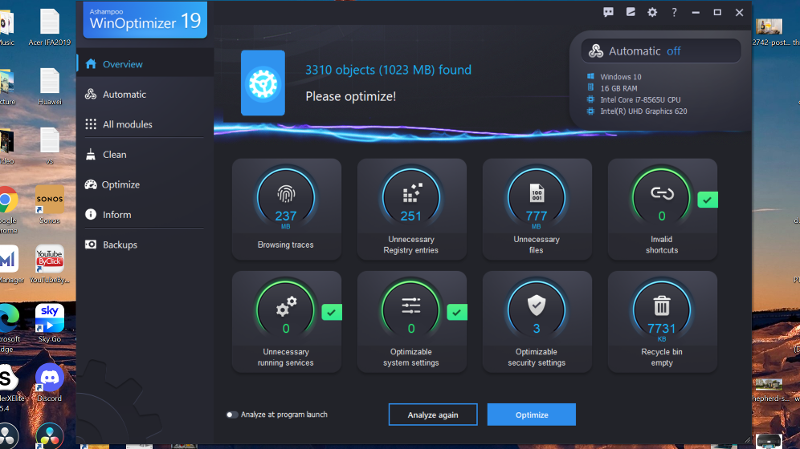Open the notes/edit icon in title bar
800x449 pixels.
[x=631, y=12]
